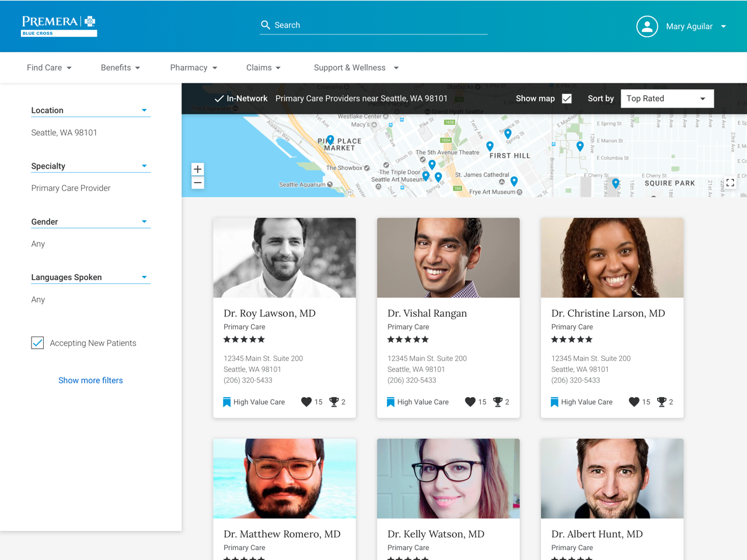Screen dimensions: 747x560
Task: Click the Primary Care Provider specialty value
Action: [x=71, y=188]
